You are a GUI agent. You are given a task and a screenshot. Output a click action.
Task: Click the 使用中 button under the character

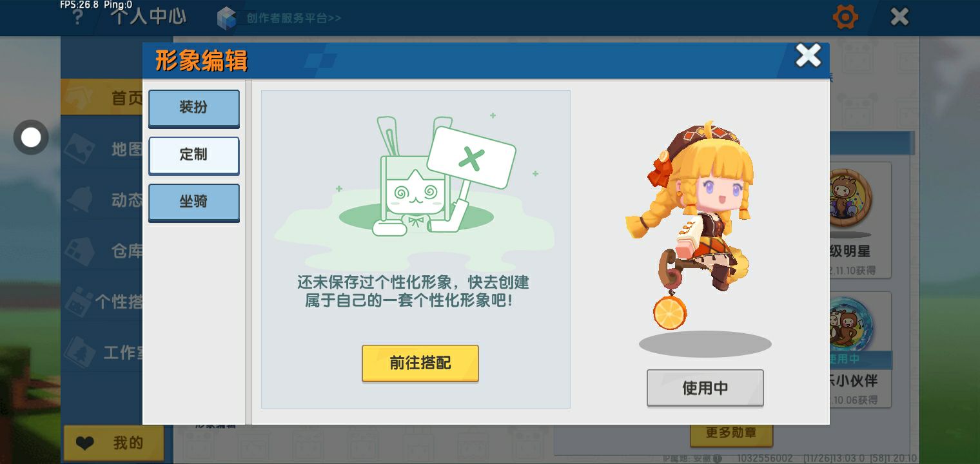705,388
